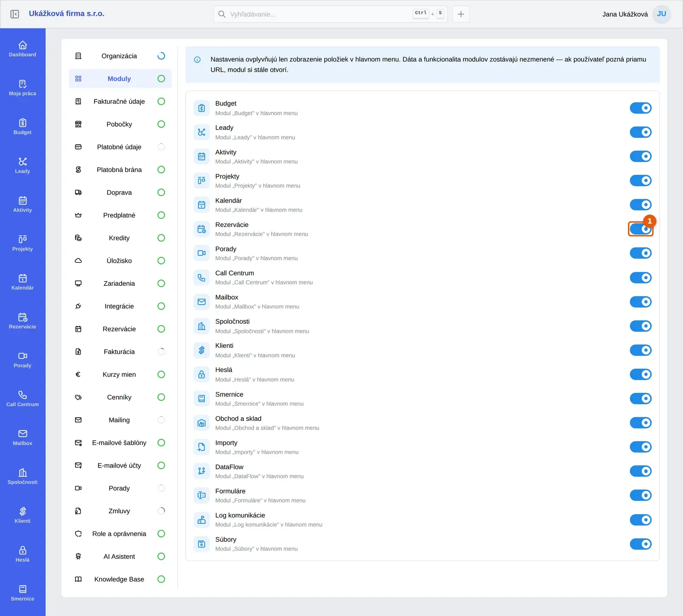Viewport: 683px width, 616px height.
Task: Open Klienti in the blue sidebar
Action: [23, 514]
